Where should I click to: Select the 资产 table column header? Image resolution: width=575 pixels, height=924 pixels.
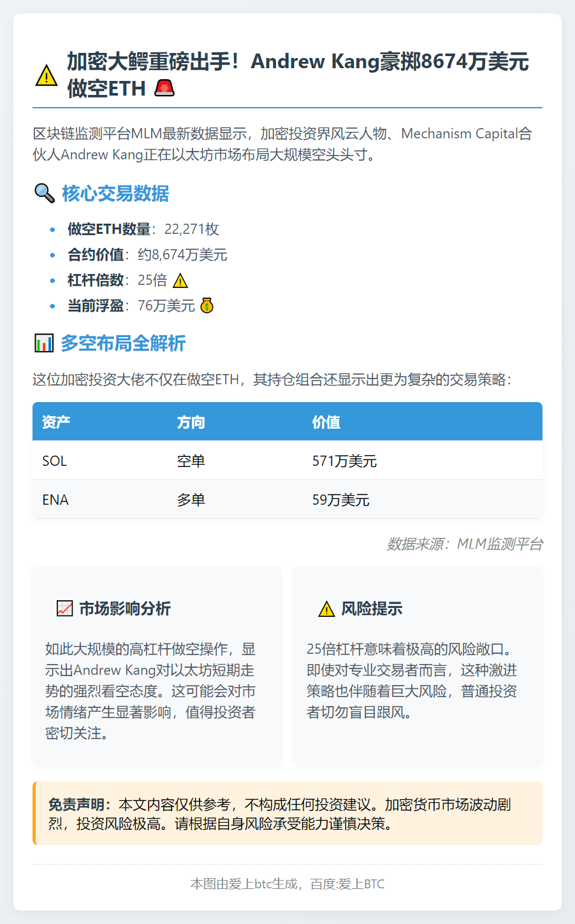click(56, 422)
